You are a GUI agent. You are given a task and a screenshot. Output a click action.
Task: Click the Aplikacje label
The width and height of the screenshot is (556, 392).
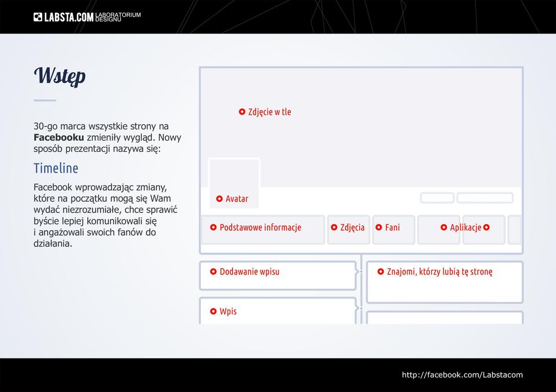click(466, 228)
